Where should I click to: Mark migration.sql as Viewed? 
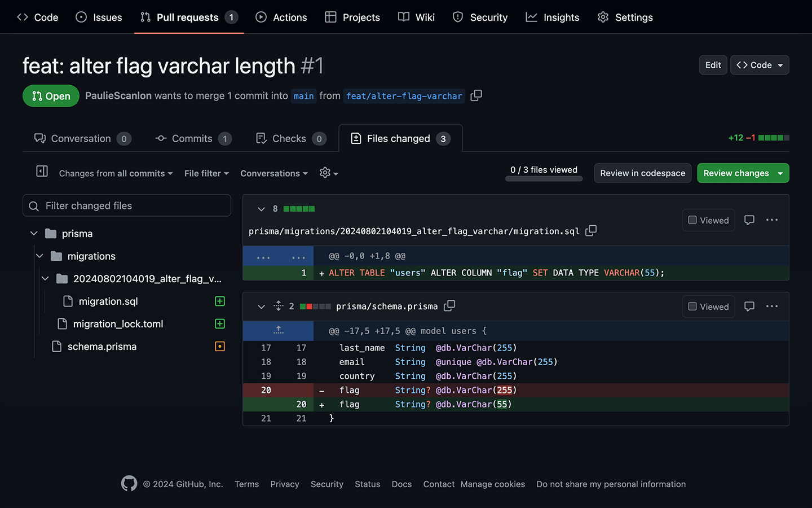coord(708,220)
